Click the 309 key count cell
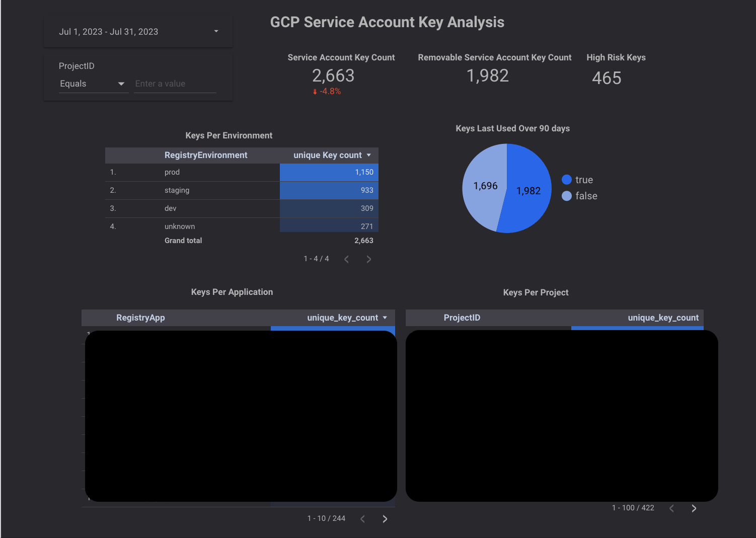 coord(329,208)
